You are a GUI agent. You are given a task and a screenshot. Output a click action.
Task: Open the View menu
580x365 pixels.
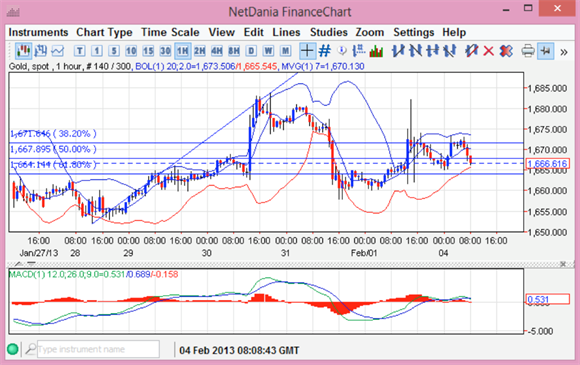222,33
